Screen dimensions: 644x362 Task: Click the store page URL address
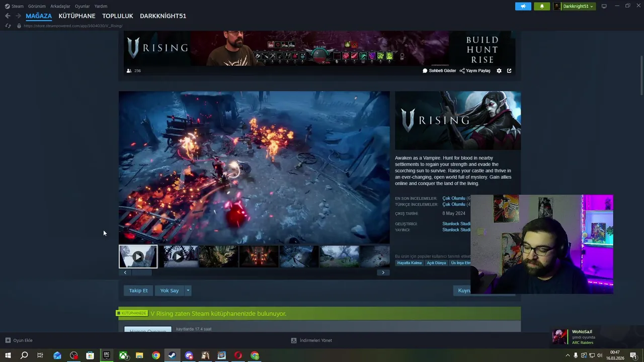point(73,26)
